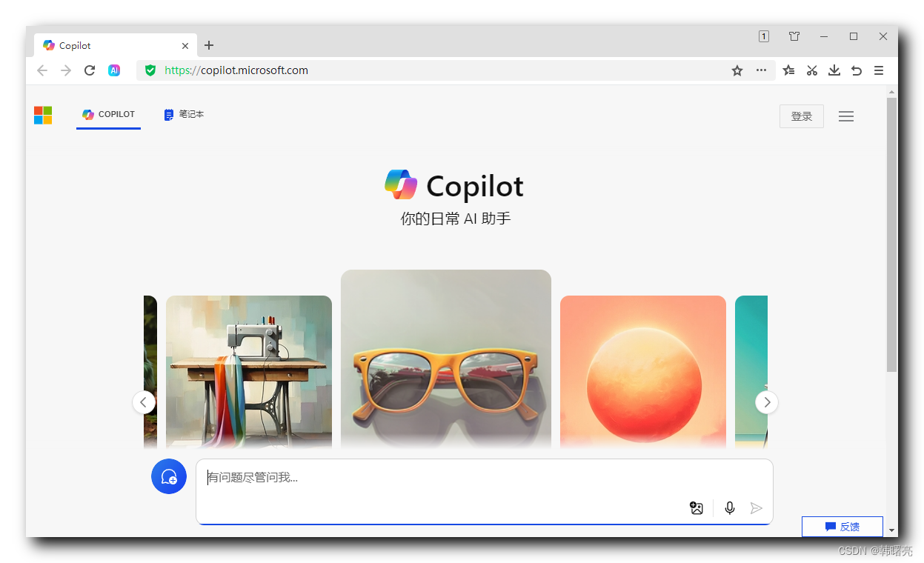Click the Microsoft logo

click(43, 116)
